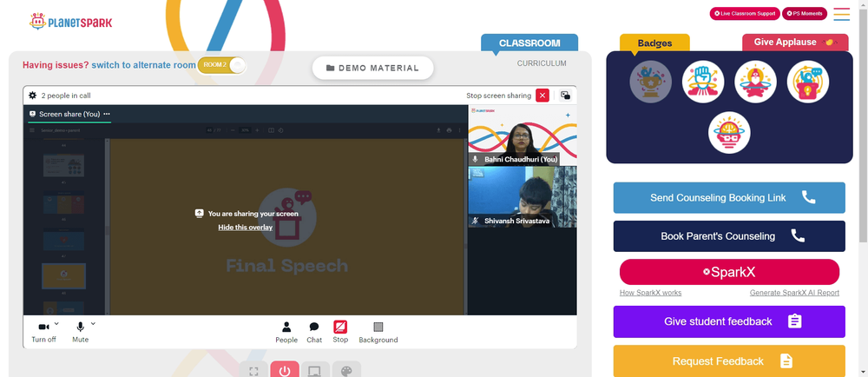The image size is (868, 377).
Task: Click document icon on Request Feedback
Action: coord(786,361)
